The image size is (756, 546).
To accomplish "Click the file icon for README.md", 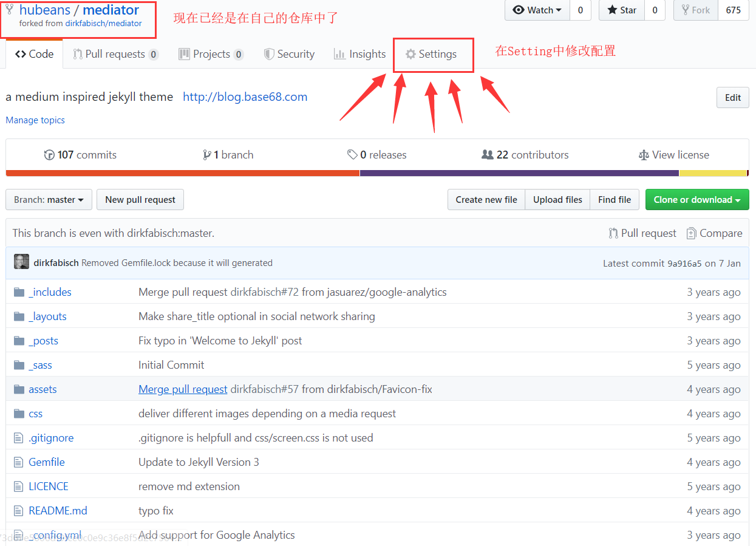I will click(x=18, y=511).
